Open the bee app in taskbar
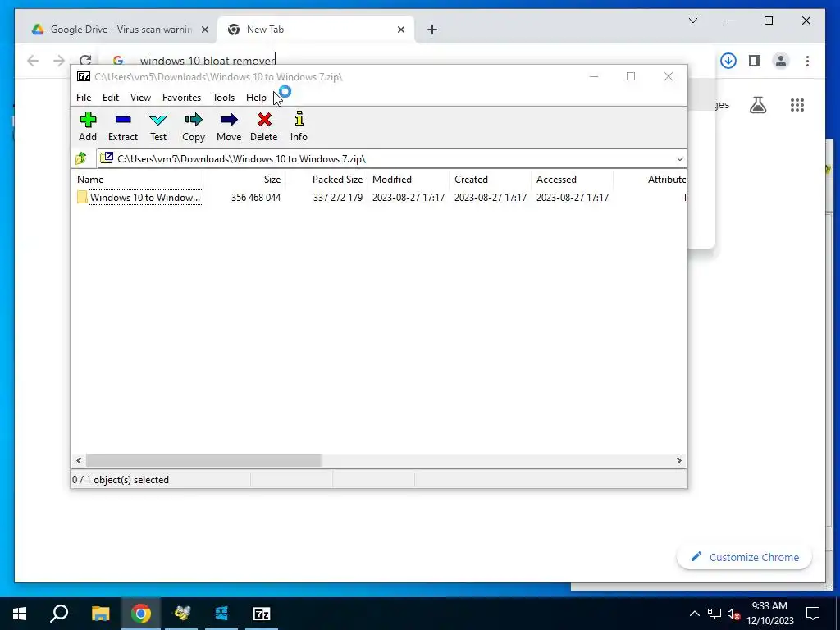Viewport: 840px width, 630px height. [x=181, y=614]
